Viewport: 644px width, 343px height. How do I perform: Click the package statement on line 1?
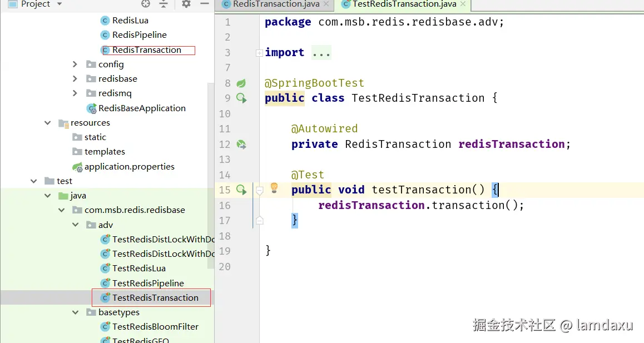coord(384,22)
